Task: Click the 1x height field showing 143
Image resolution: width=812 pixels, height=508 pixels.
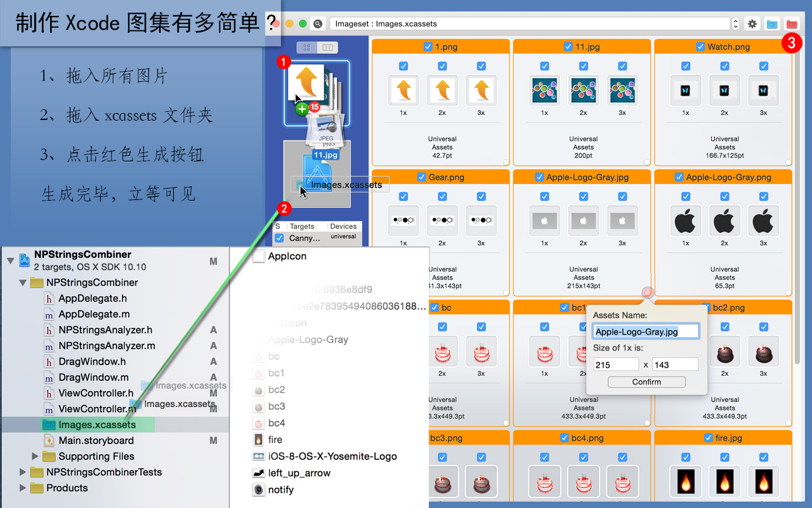Action: pyautogui.click(x=675, y=364)
